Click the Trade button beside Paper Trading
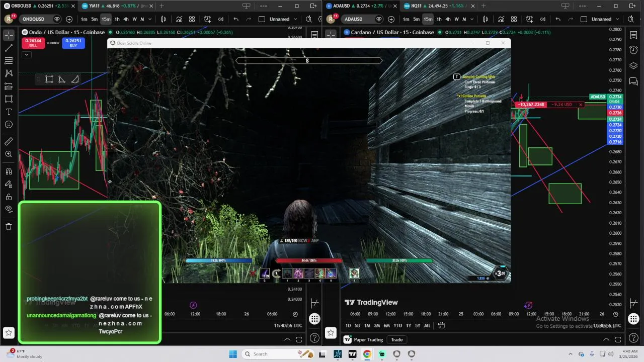This screenshot has width=644, height=362. tap(397, 339)
